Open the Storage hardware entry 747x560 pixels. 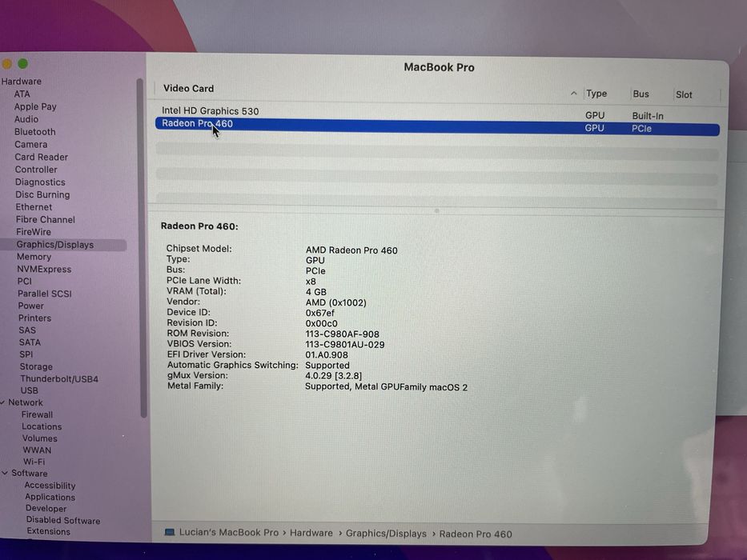pos(36,366)
